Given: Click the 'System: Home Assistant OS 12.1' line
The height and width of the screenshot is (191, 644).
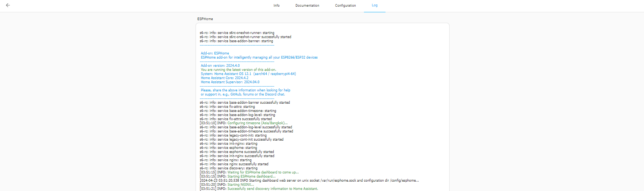Looking at the screenshot, I should click(x=248, y=74).
